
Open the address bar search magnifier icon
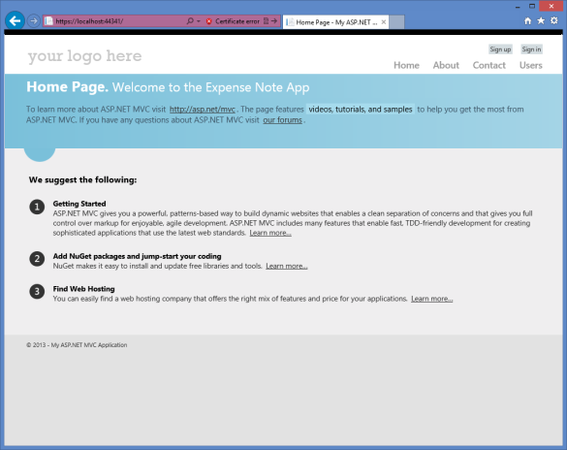coord(189,21)
